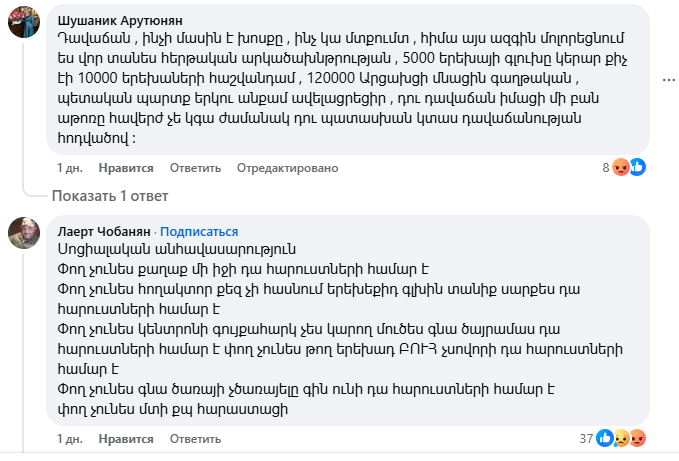The width and height of the screenshot is (679, 461).
Task: Like Лаерт Чобанян's comment via Нравится
Action: pyautogui.click(x=119, y=438)
